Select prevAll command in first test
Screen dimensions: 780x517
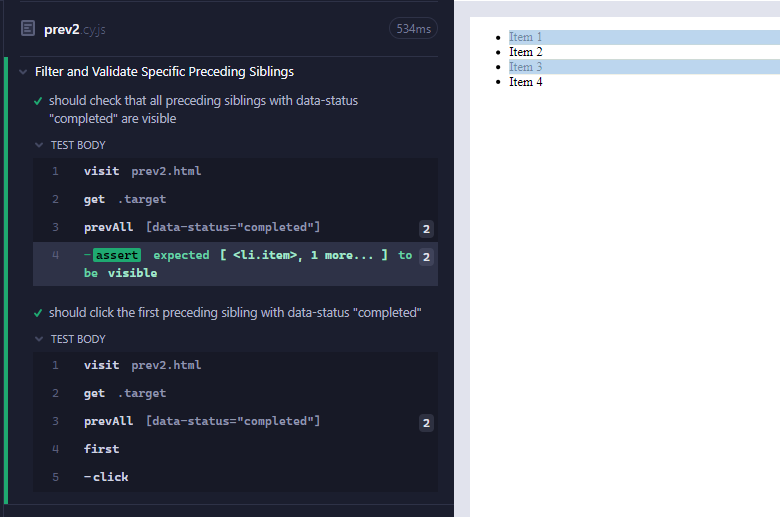click(x=235, y=227)
